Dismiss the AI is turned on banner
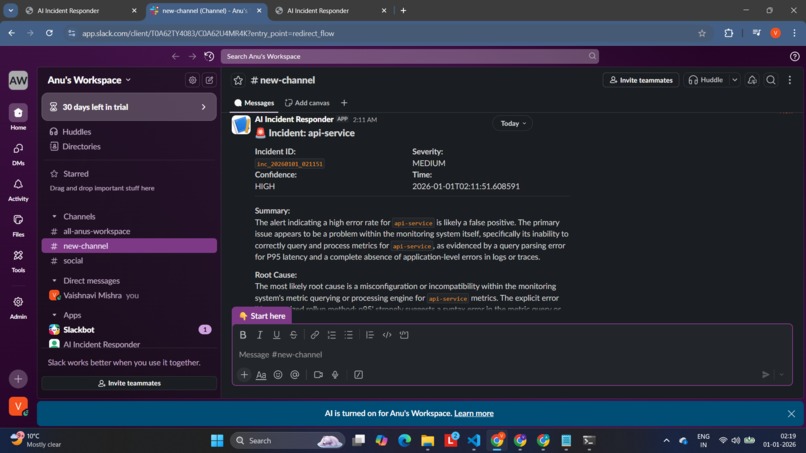The height and width of the screenshot is (453, 806). click(791, 413)
